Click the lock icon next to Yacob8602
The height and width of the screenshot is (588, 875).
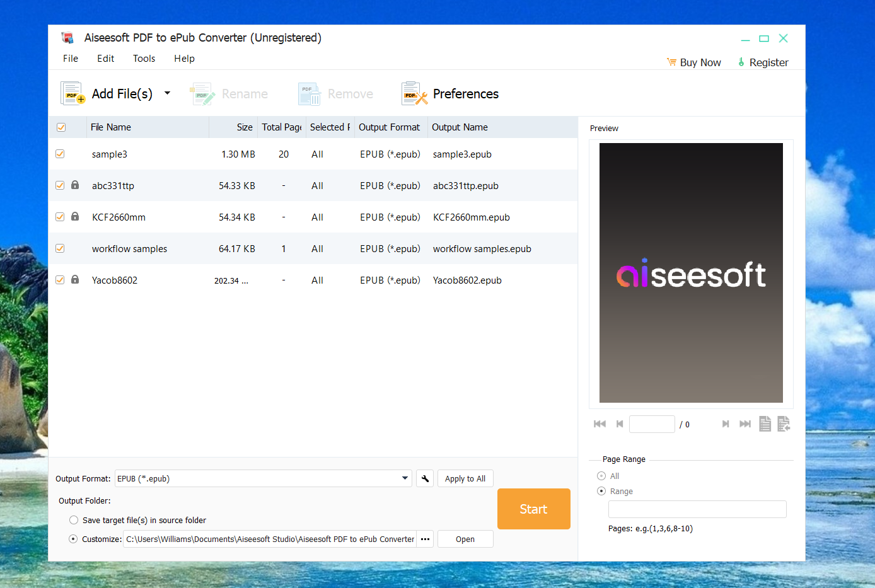click(75, 279)
